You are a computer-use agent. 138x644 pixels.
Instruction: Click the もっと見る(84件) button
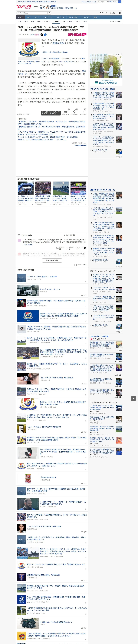click(x=52, y=260)
